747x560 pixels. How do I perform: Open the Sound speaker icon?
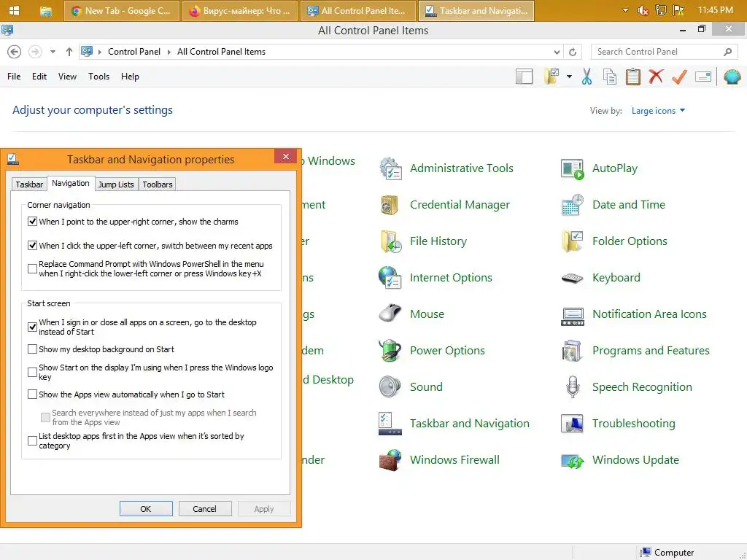pos(390,386)
